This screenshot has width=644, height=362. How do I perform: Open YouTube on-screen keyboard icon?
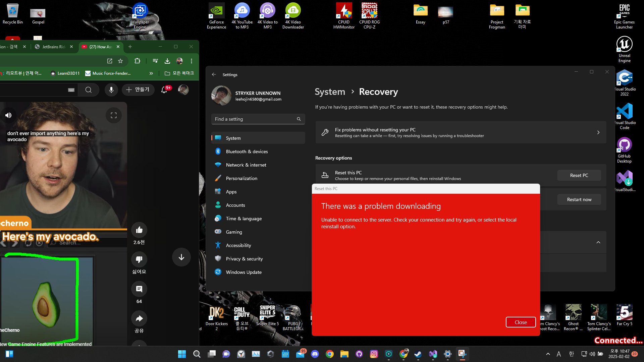click(71, 90)
